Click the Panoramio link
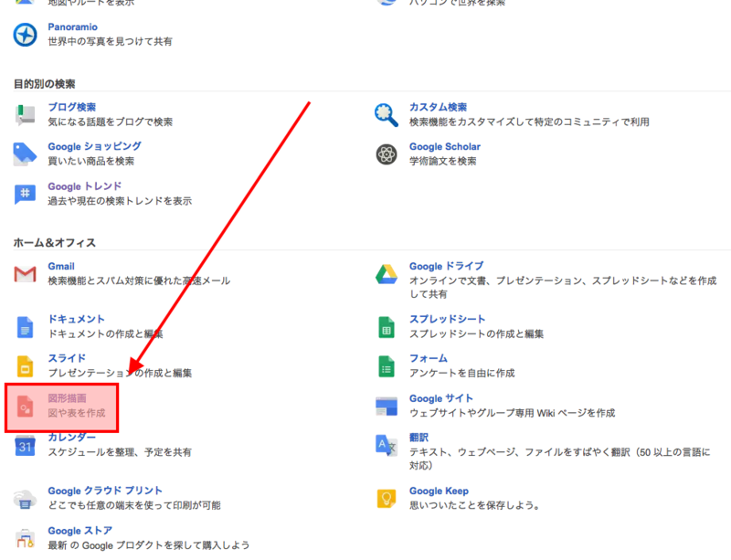The height and width of the screenshot is (560, 731). pos(71,26)
